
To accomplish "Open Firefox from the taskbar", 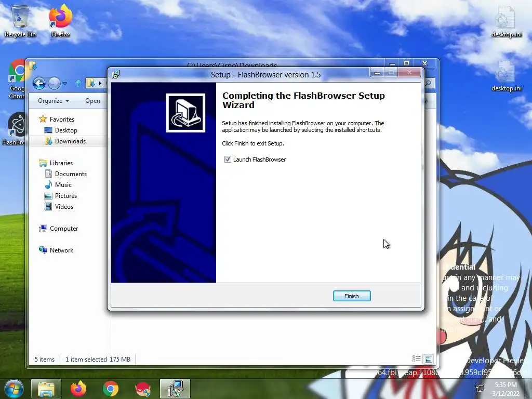I will click(78, 389).
